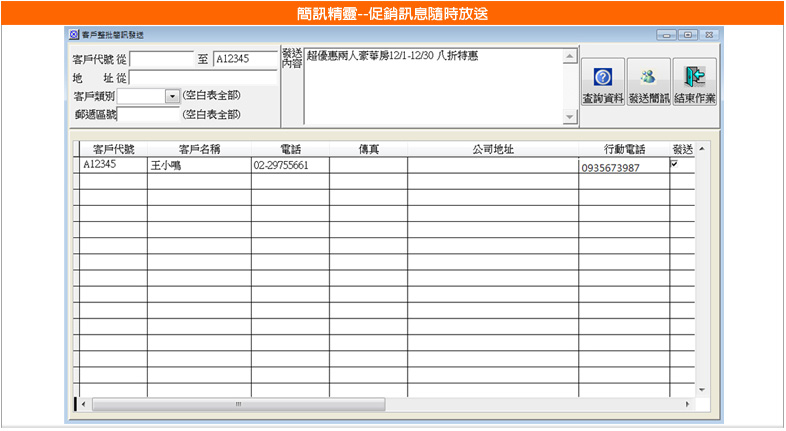Viewport: 786px width, 431px height.
Task: Click the 客戶代號 starting code input field
Action: 161,60
